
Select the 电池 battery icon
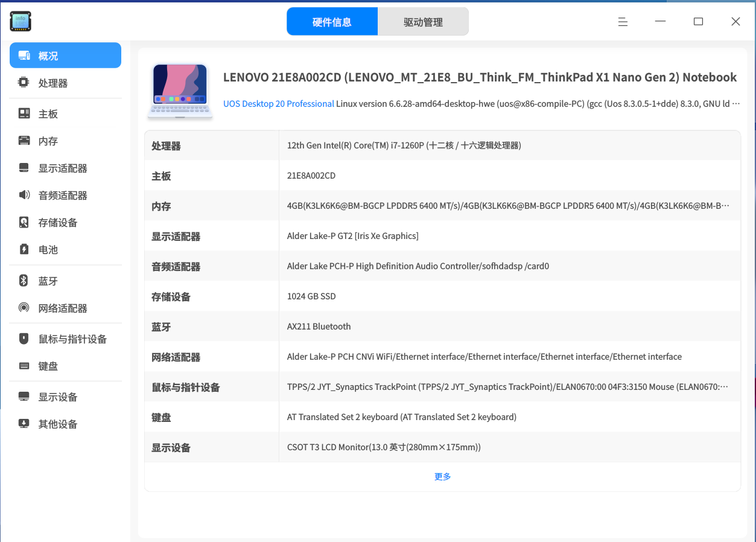24,249
